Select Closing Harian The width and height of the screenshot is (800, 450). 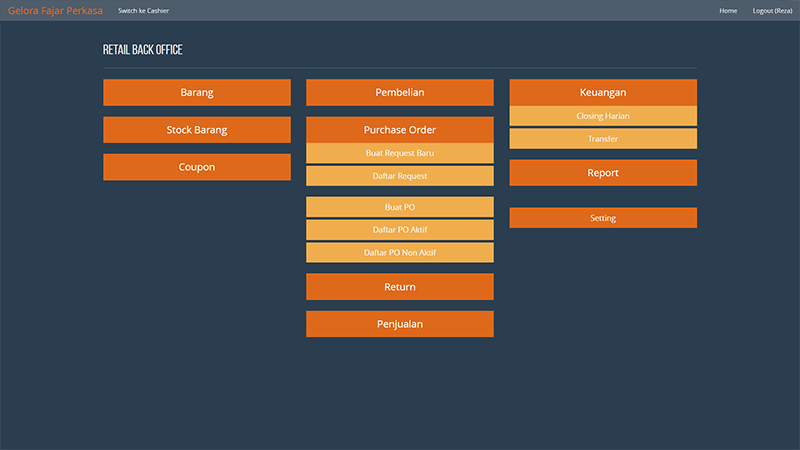603,116
